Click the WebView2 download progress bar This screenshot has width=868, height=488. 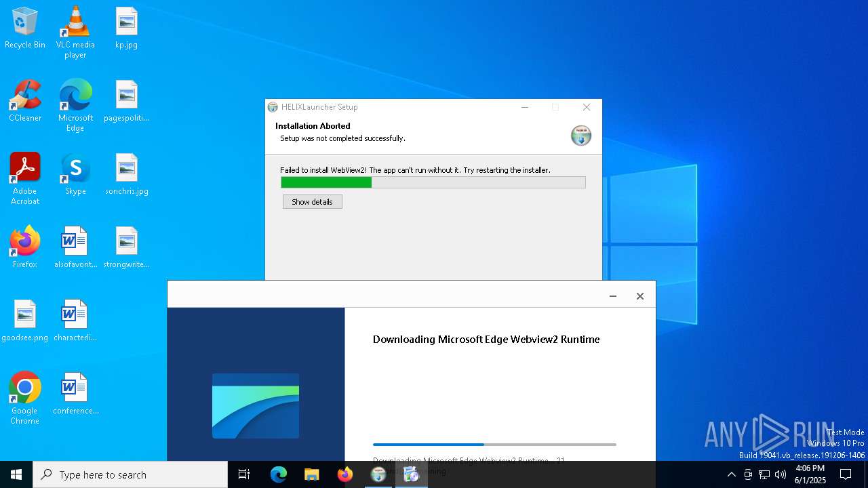[x=494, y=445]
